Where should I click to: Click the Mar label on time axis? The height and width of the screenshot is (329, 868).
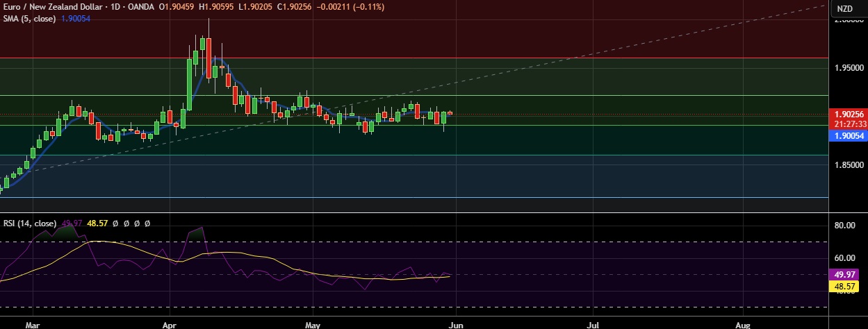pyautogui.click(x=33, y=324)
